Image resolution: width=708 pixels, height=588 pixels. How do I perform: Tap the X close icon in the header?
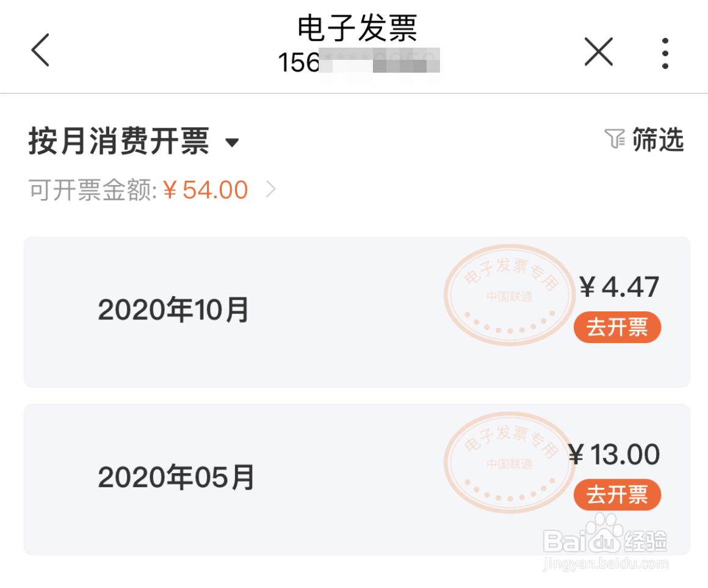point(599,52)
